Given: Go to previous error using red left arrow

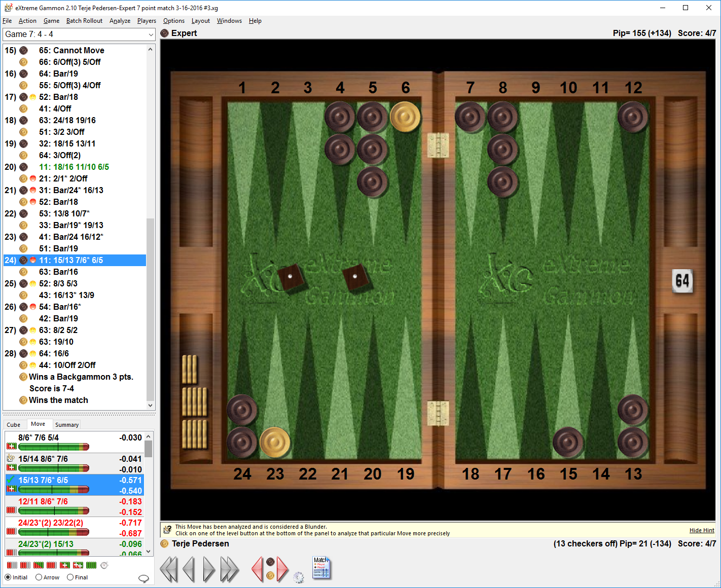Looking at the screenshot, I should tap(257, 569).
